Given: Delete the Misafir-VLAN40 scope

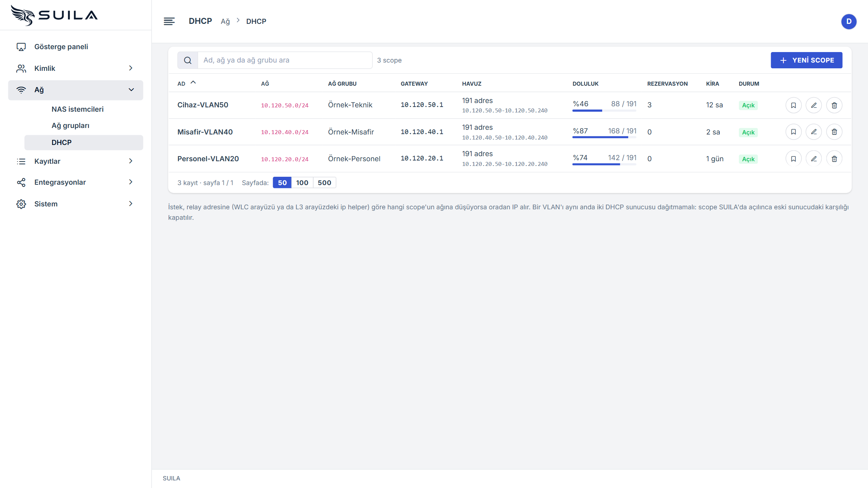Looking at the screenshot, I should tap(834, 132).
